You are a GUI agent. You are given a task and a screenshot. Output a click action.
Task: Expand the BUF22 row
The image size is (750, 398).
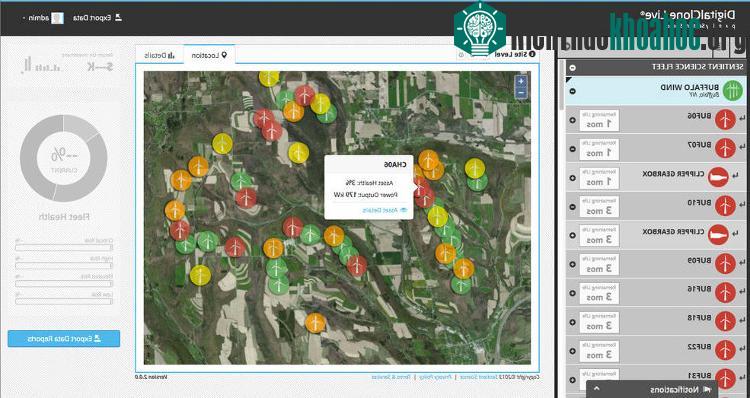573,351
